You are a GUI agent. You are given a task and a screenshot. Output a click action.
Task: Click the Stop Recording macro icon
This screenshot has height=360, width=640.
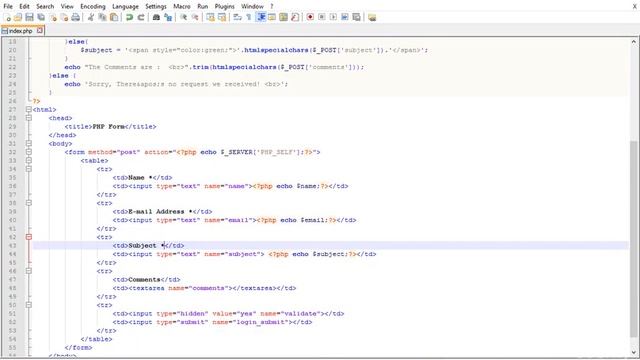coord(322,17)
